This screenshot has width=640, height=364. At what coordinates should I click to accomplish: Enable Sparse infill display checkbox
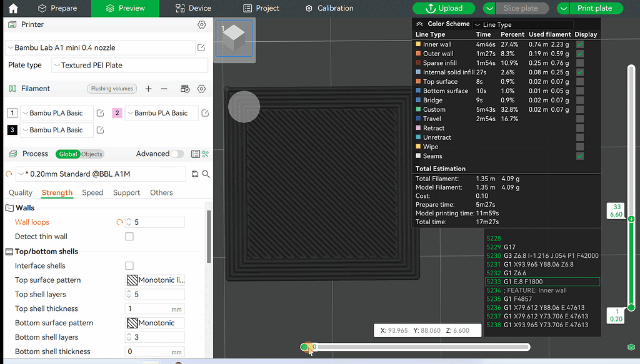(x=580, y=63)
